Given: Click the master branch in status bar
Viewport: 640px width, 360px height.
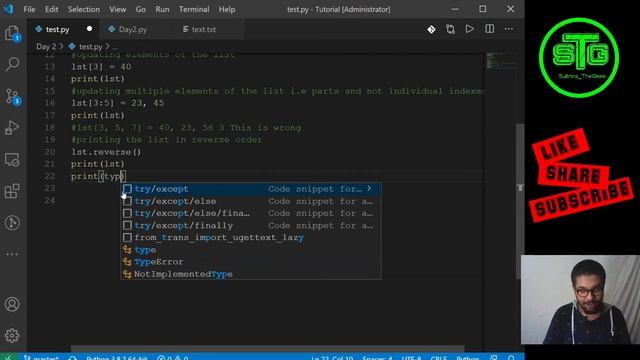Looking at the screenshot, I should coord(42,358).
